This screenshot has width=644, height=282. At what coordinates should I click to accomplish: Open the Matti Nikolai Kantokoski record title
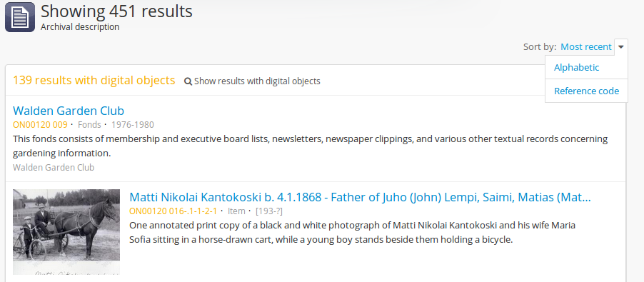pyautogui.click(x=360, y=198)
